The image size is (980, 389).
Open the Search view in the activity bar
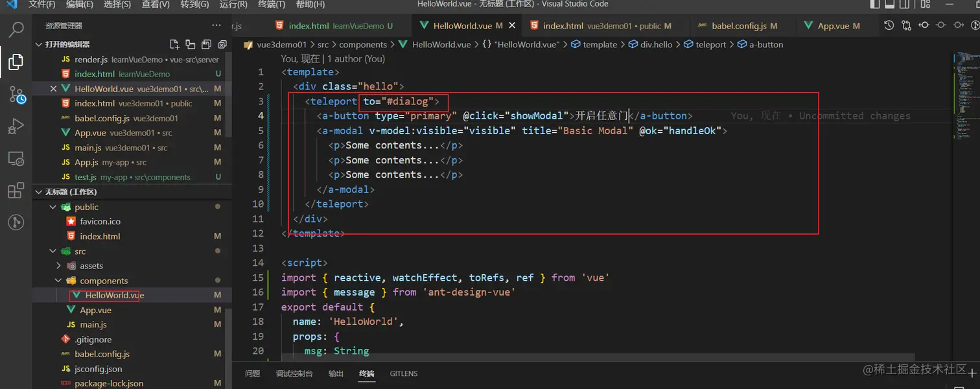coord(16,29)
